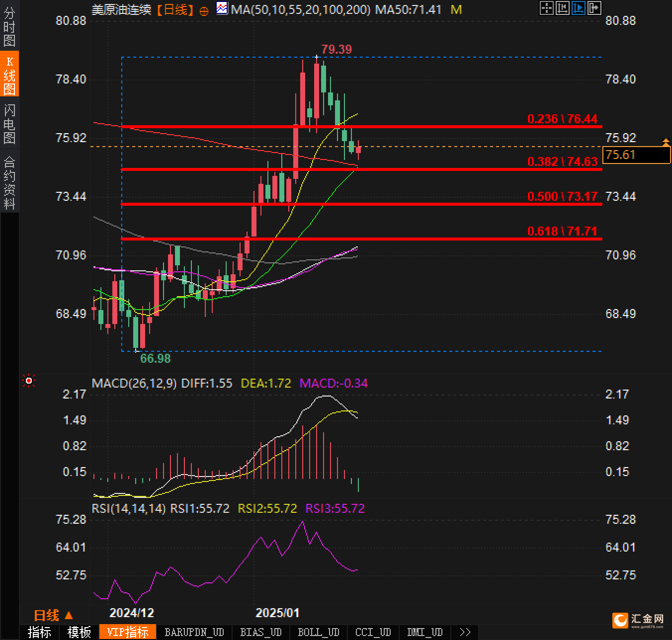Click the yellow M marker after MA50

tap(456, 9)
